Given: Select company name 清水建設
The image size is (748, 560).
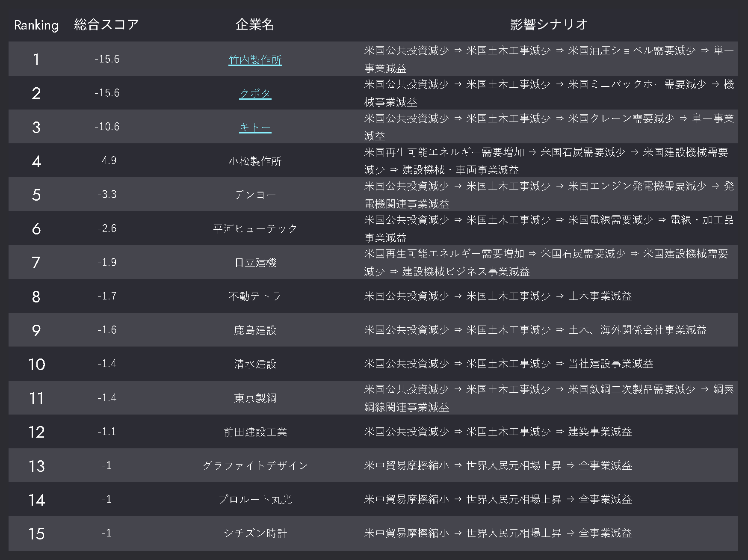Looking at the screenshot, I should pos(255,364).
